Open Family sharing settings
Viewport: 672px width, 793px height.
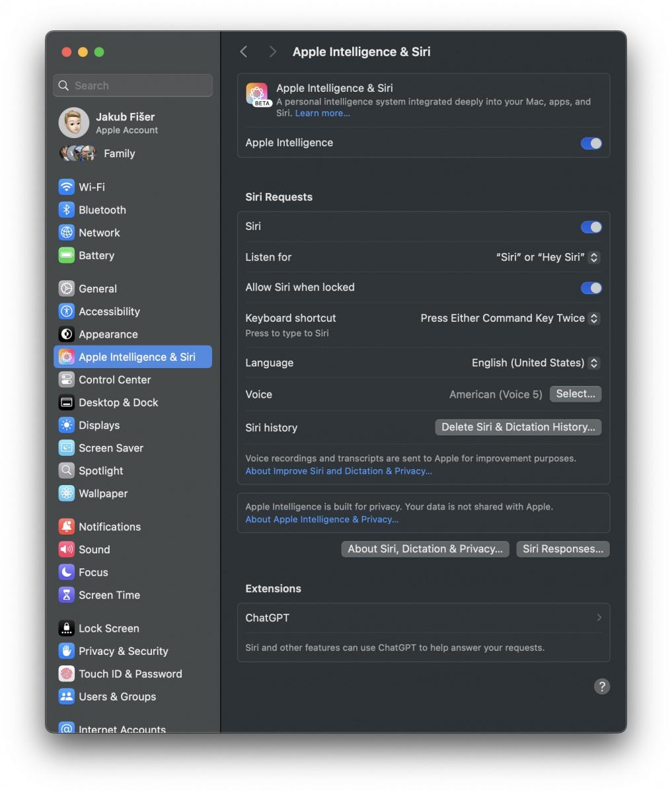pos(133,153)
